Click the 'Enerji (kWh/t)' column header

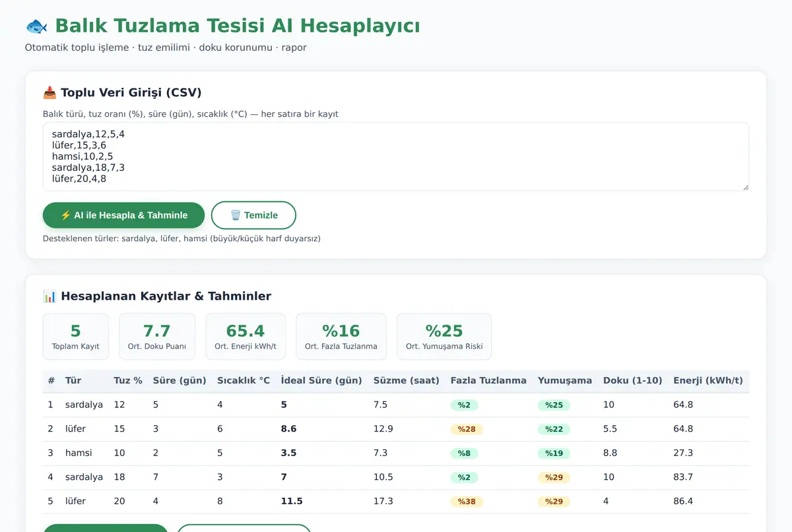[708, 380]
